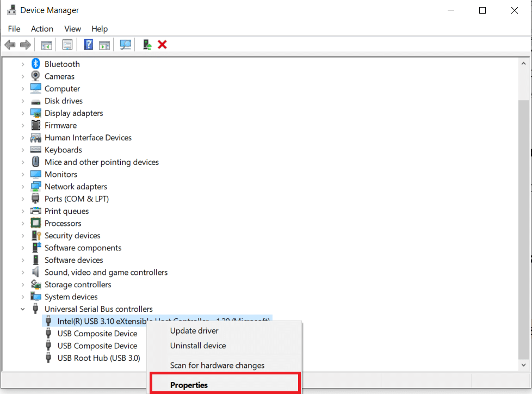Select the Bluetooth category icon
Screen dimensions: 532x394
coord(35,64)
